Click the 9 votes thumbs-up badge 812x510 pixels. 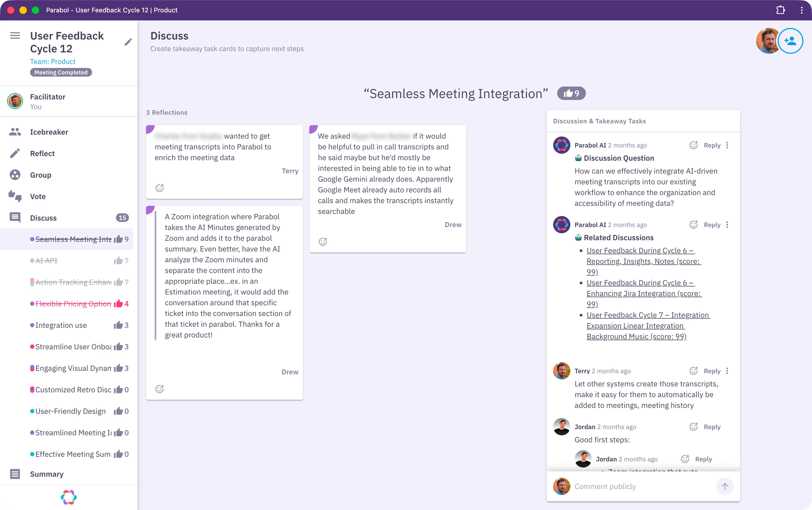pos(571,94)
